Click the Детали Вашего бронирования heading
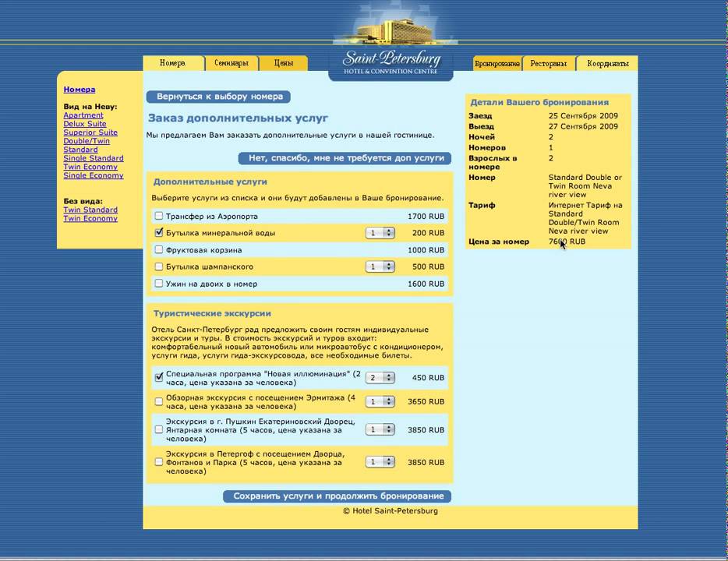 pyautogui.click(x=539, y=103)
